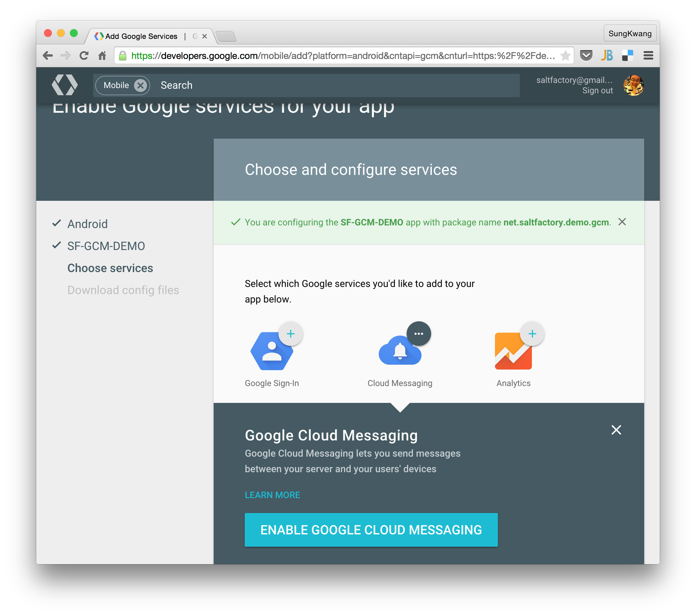Add Analytics with plus button
Image resolution: width=696 pixels, height=616 pixels.
(532, 334)
